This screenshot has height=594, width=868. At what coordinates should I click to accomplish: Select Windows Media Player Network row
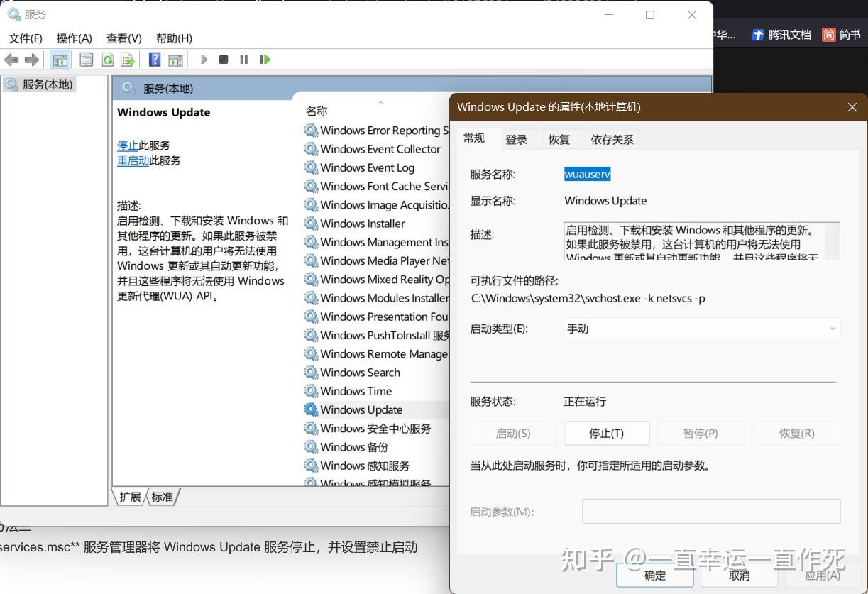(x=377, y=260)
